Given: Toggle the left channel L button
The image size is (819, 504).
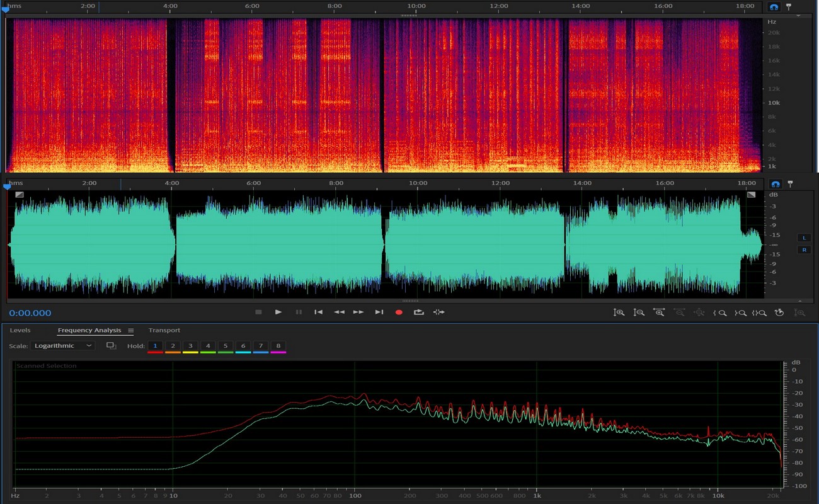Looking at the screenshot, I should point(804,238).
